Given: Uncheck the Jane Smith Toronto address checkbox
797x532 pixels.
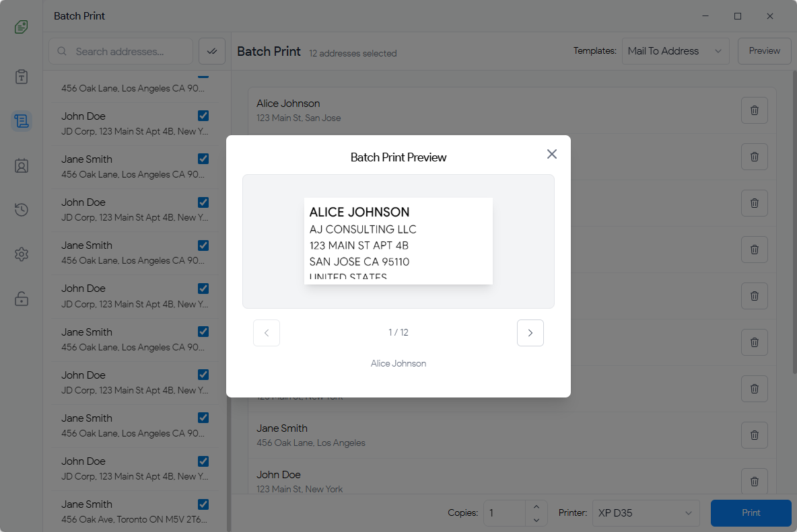Looking at the screenshot, I should pos(203,504).
